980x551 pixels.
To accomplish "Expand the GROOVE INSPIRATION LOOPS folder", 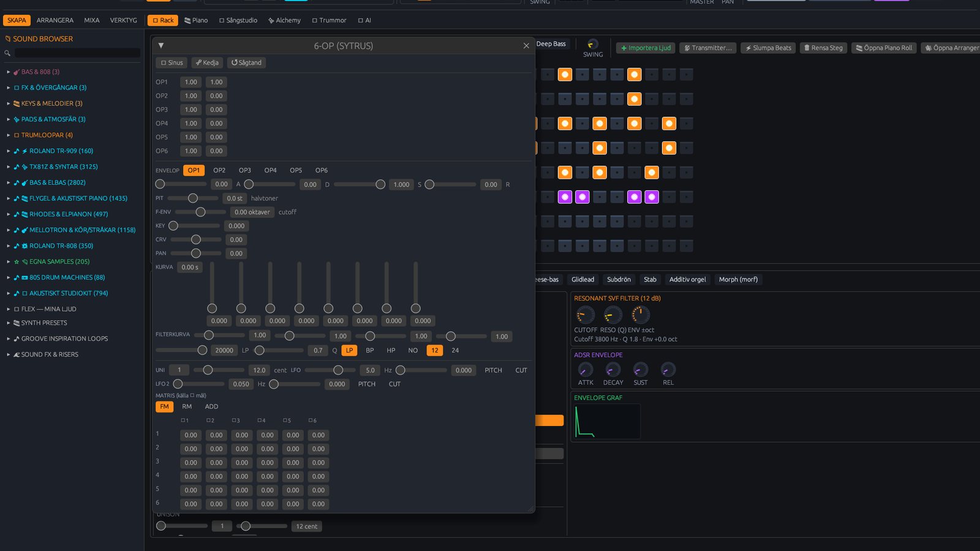I will [x=9, y=339].
